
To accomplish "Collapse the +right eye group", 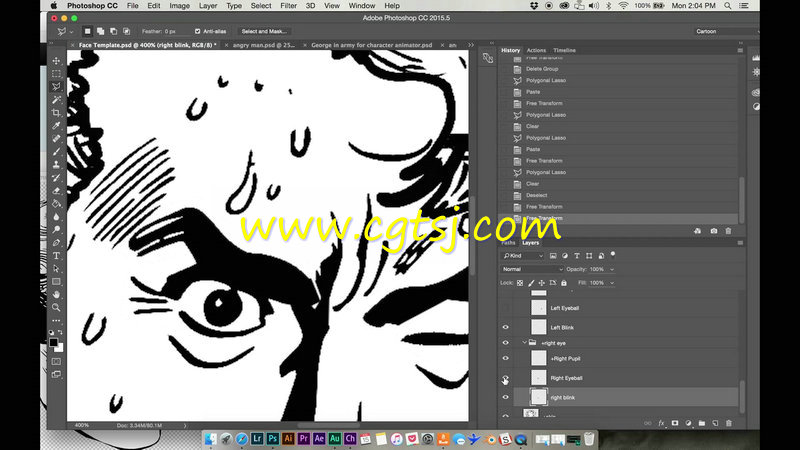I will tap(524, 343).
